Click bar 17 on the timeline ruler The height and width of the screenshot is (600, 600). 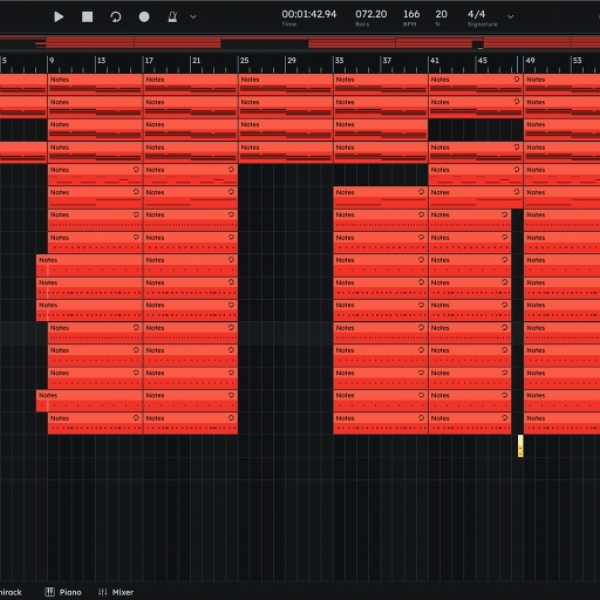point(149,60)
